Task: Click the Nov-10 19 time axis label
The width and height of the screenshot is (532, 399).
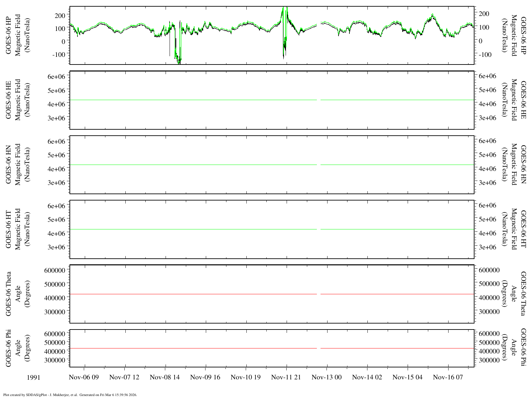Action: [x=246, y=377]
